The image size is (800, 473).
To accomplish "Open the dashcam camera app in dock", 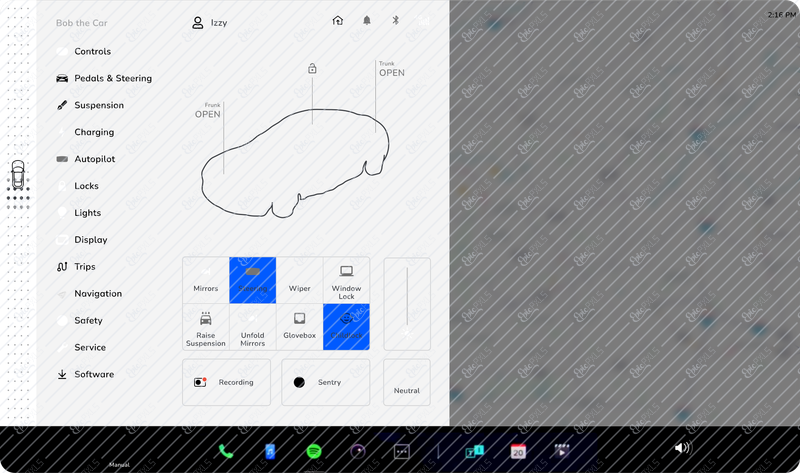I will click(358, 451).
